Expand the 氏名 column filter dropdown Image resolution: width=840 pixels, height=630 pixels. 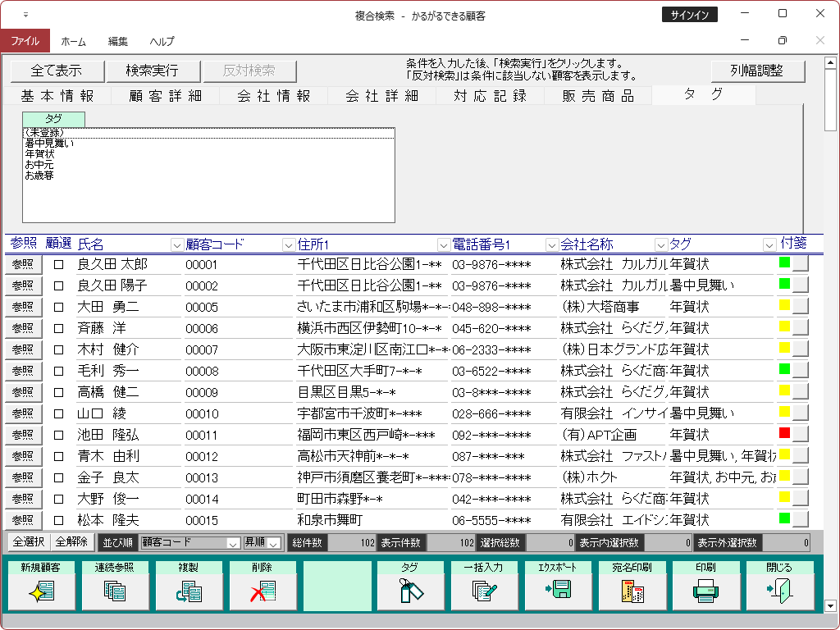pos(176,244)
